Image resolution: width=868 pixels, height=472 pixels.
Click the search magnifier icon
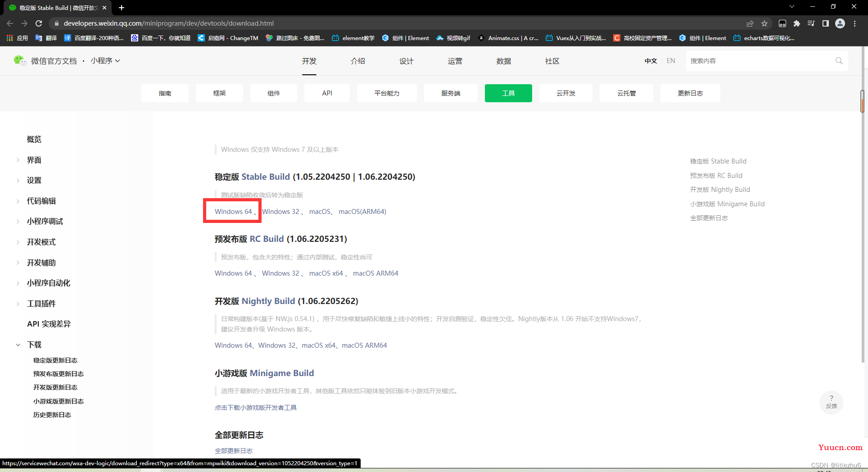point(839,61)
